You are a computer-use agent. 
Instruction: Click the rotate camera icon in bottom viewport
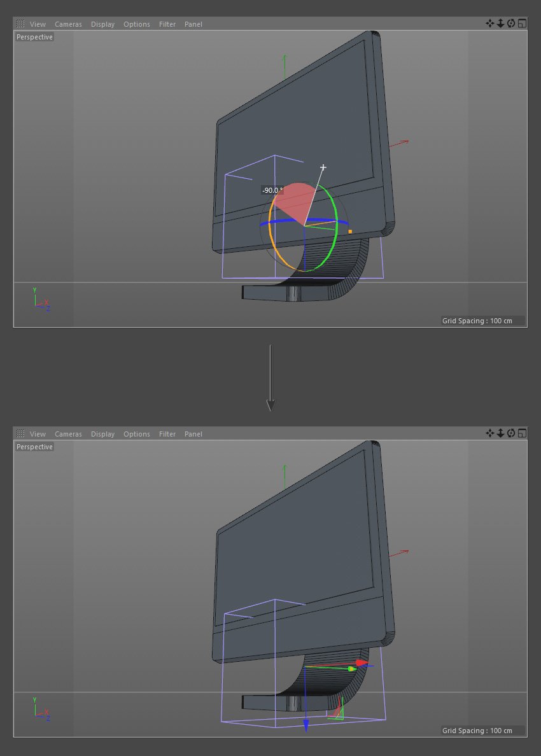pyautogui.click(x=511, y=433)
